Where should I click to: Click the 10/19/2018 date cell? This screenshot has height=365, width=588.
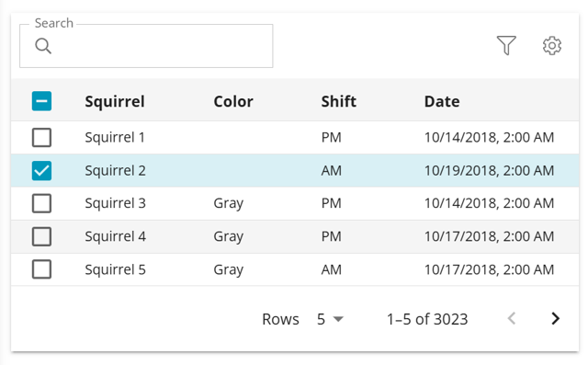click(489, 171)
